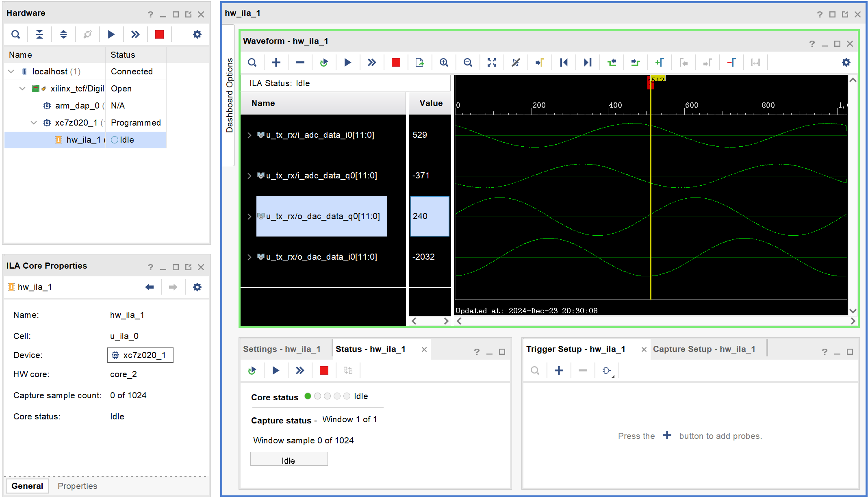The image size is (868, 497).
Task: Expand u_tx_rx/o_dac_data_q0 bus signal
Action: (250, 217)
